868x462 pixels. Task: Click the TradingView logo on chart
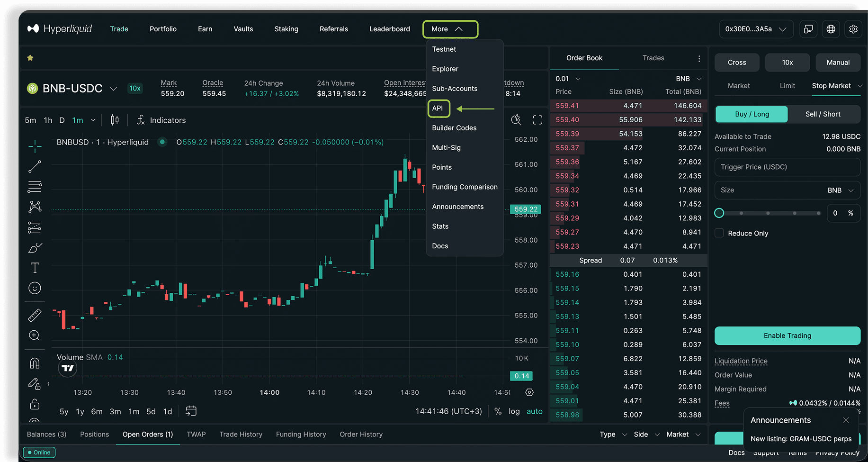(68, 368)
